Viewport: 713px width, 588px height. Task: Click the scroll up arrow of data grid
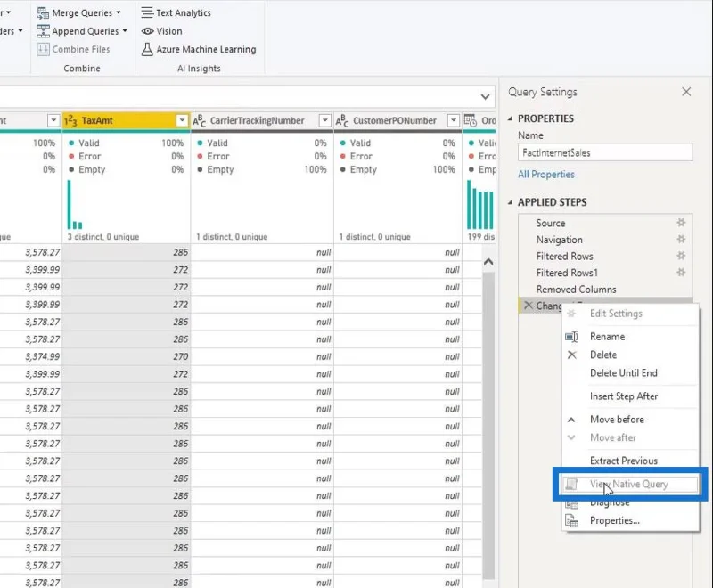[x=488, y=262]
